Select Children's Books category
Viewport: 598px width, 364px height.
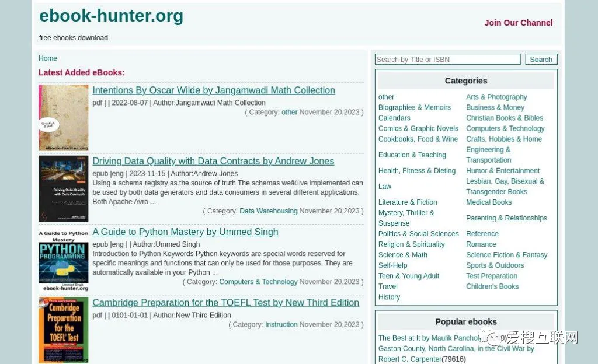click(x=492, y=286)
